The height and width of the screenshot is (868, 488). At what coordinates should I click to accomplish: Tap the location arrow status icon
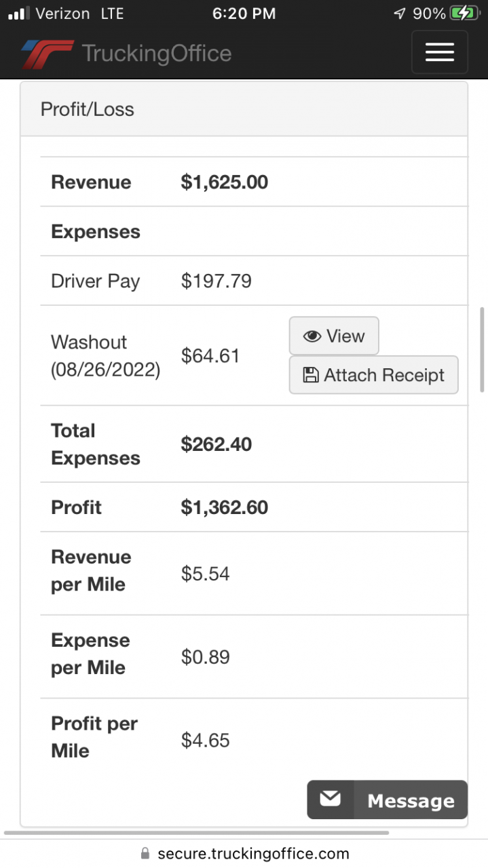pos(399,14)
